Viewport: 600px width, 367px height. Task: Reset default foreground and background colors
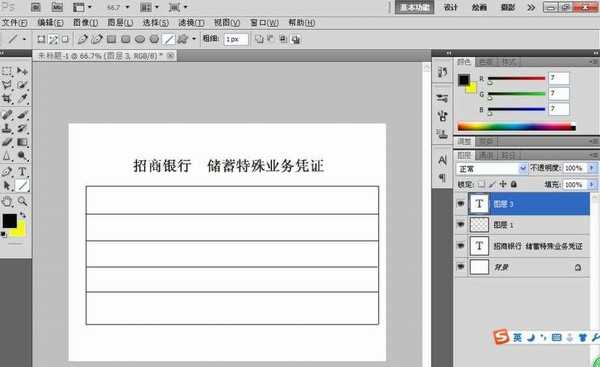4,234
